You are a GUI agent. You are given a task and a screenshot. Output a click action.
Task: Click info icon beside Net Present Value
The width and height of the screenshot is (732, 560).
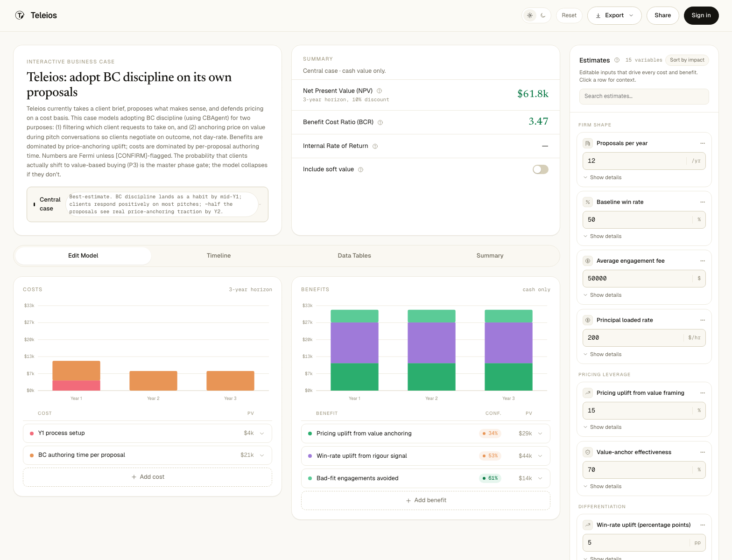[380, 91]
